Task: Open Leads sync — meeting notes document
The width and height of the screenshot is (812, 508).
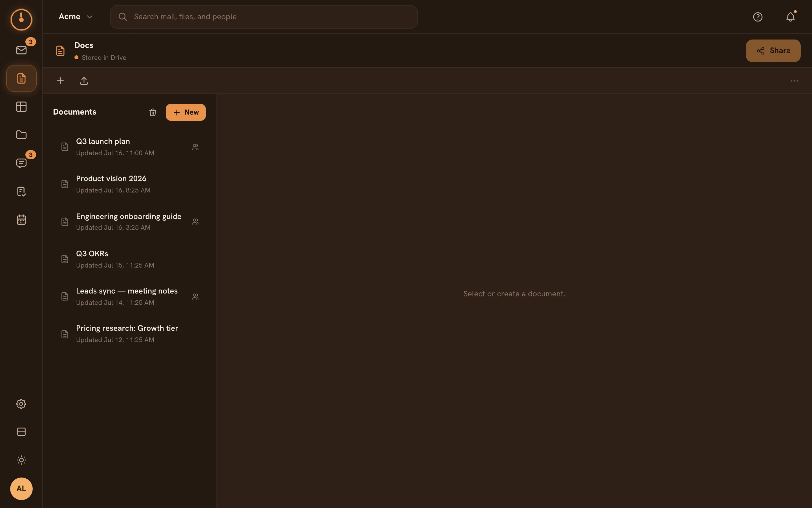Action: (129, 297)
